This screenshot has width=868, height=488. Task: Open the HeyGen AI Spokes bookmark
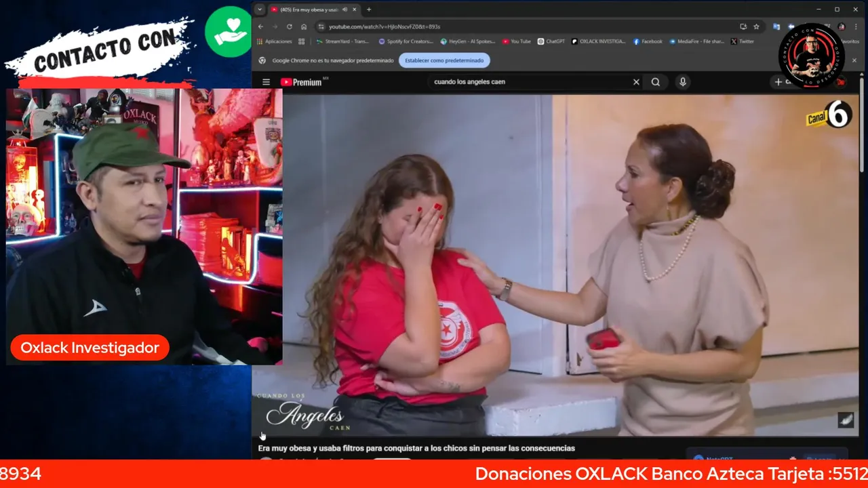point(467,41)
